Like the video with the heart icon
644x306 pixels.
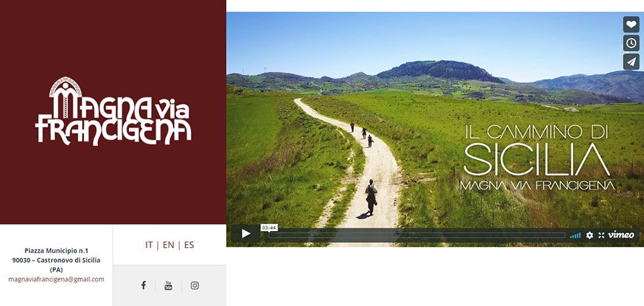click(631, 25)
